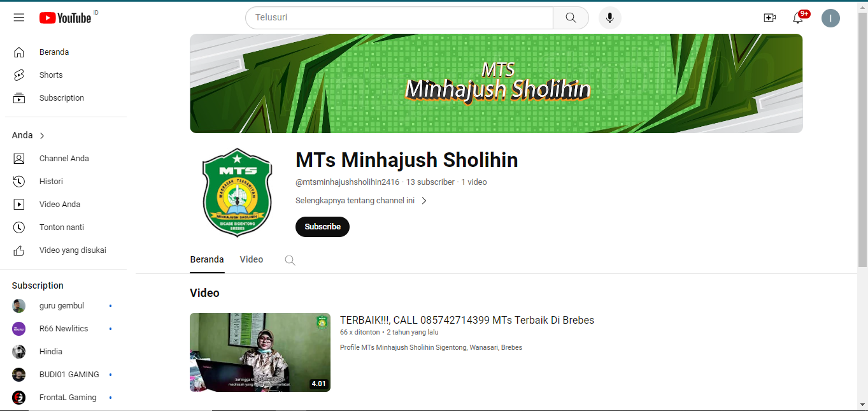868x411 pixels.
Task: Open the account avatar menu
Action: pyautogui.click(x=830, y=18)
